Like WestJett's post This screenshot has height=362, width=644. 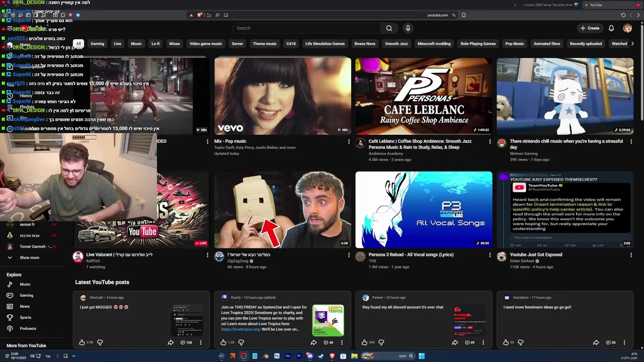coord(82,342)
